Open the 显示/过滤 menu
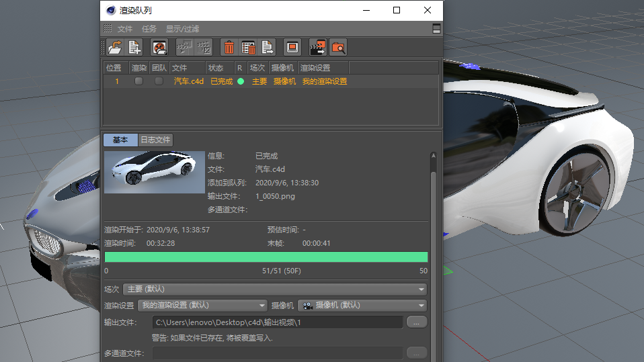 click(182, 29)
